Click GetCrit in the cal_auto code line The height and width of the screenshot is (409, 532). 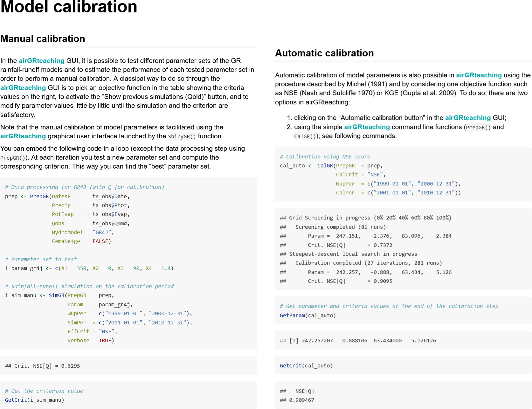290,365
